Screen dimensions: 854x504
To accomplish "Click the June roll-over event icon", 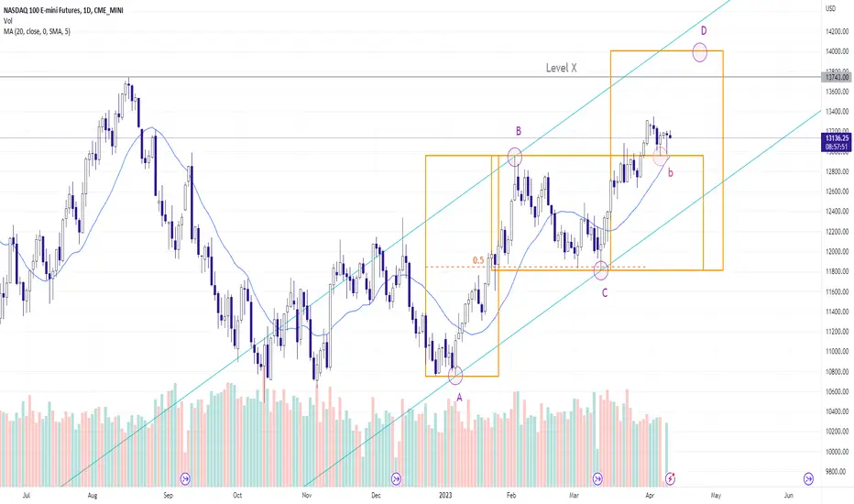I will coord(808,478).
